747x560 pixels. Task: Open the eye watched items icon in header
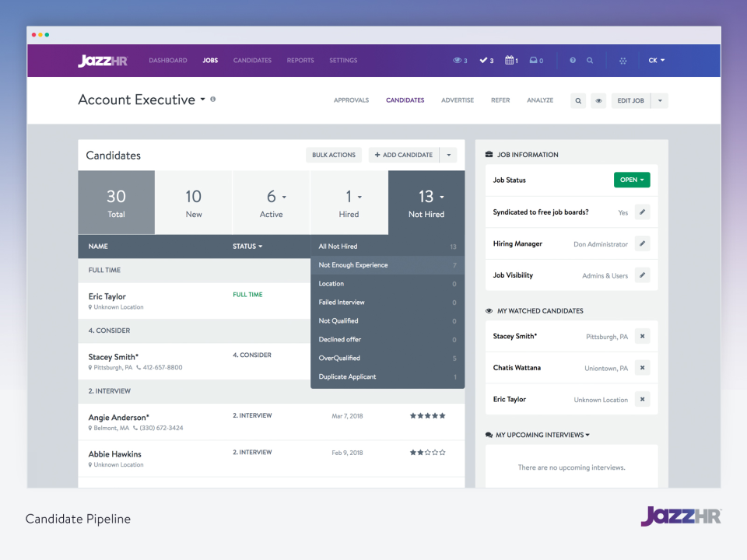coord(458,60)
